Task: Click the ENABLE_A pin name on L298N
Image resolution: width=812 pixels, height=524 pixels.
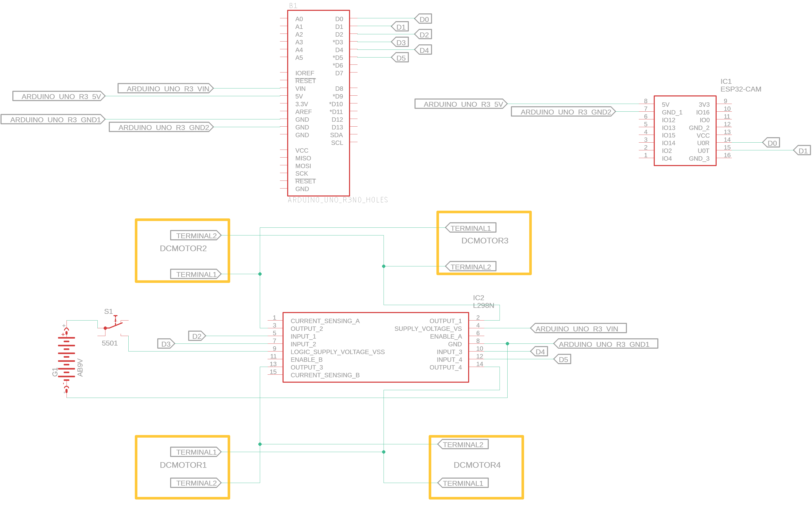Action: pyautogui.click(x=446, y=337)
